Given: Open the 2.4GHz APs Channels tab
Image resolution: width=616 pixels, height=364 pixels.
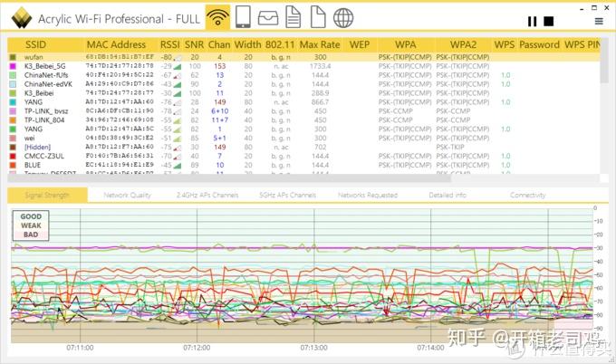Looking at the screenshot, I should click(207, 196).
